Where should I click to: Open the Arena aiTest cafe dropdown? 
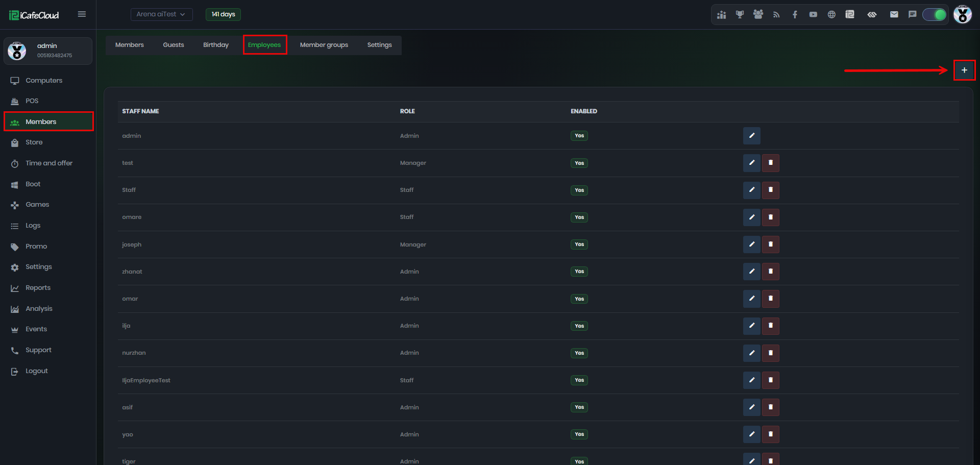pyautogui.click(x=161, y=14)
